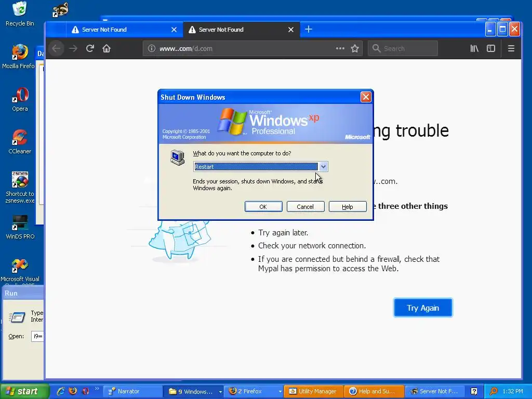The height and width of the screenshot is (399, 532).
Task: Click the magnifier tray icon
Action: pos(494,391)
